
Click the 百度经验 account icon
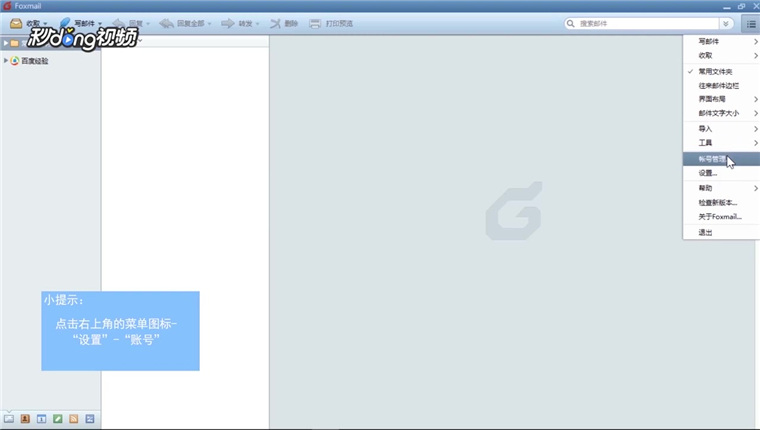coord(15,61)
